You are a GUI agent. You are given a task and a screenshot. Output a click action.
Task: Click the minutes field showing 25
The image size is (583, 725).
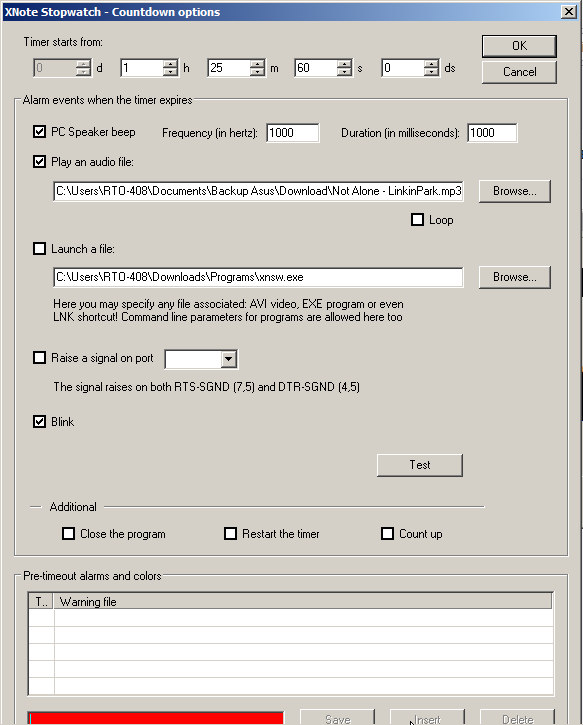pyautogui.click(x=229, y=68)
